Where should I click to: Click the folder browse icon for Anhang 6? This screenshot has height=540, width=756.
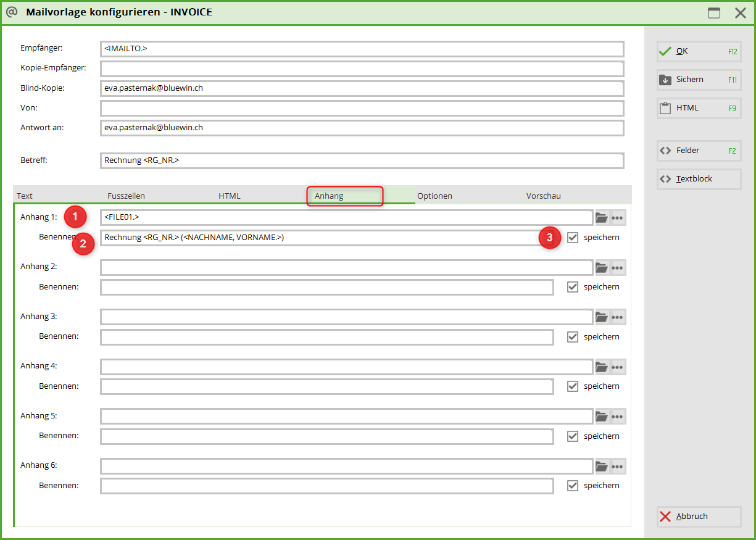(x=602, y=466)
